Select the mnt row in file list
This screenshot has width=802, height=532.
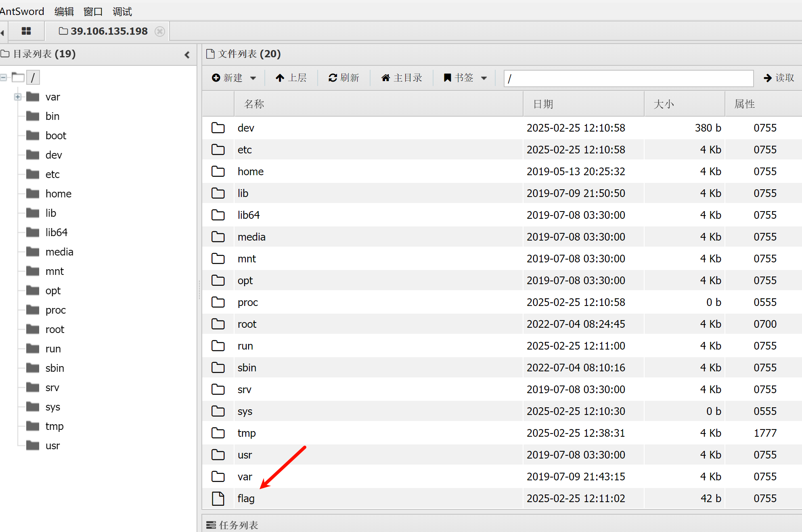502,259
